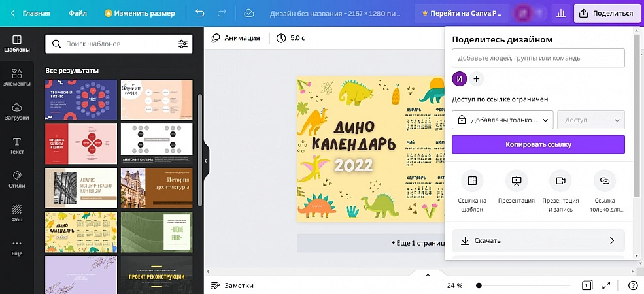Open the analytics bar chart icon
Viewport: 644px width, 294px height.
tap(560, 13)
